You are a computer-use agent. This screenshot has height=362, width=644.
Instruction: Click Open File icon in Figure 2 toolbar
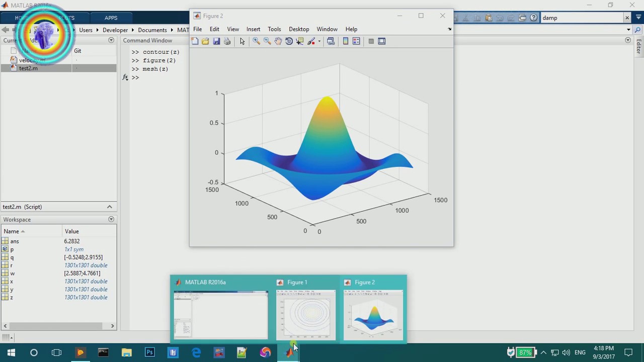pos(205,41)
